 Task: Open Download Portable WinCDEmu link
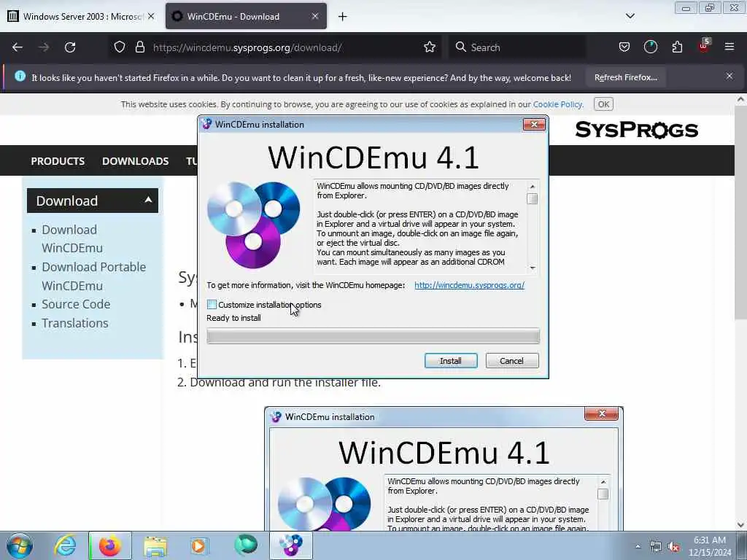tap(94, 276)
